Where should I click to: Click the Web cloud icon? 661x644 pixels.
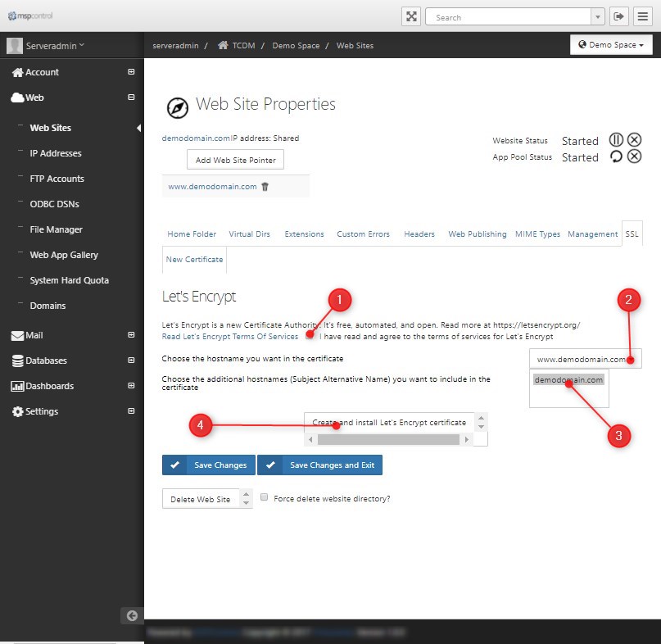pos(17,98)
